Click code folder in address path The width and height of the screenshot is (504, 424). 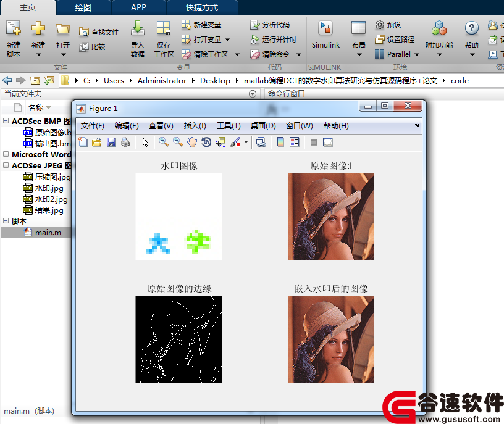pyautogui.click(x=460, y=81)
